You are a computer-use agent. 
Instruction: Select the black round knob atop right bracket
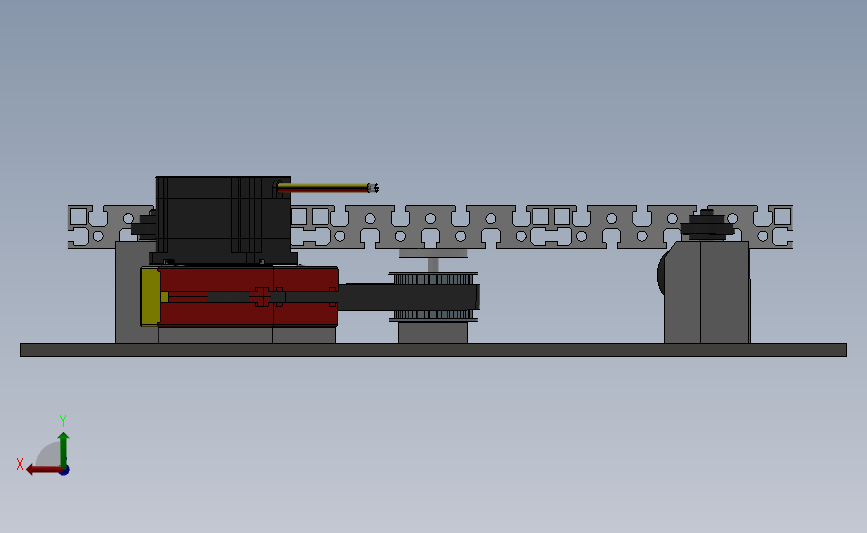(707, 224)
